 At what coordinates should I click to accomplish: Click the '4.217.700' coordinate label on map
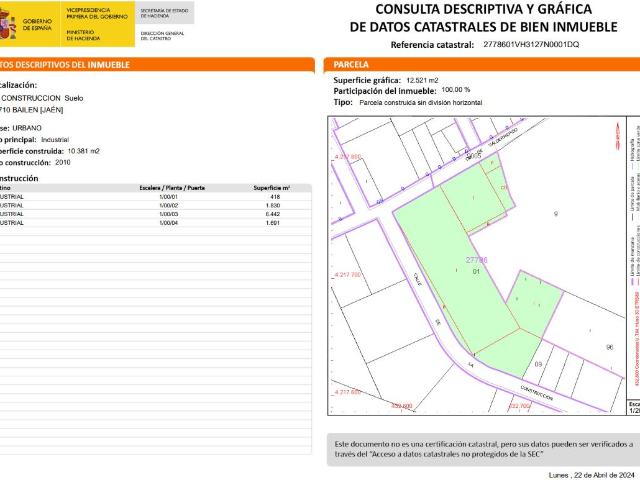point(347,275)
